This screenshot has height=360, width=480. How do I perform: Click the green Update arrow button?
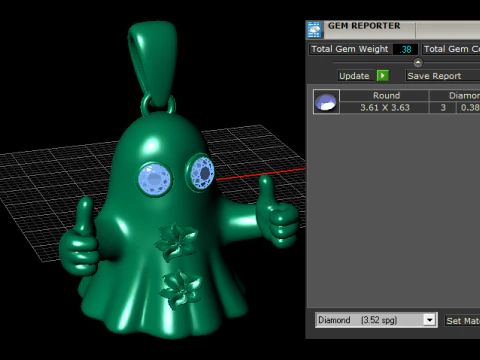383,76
